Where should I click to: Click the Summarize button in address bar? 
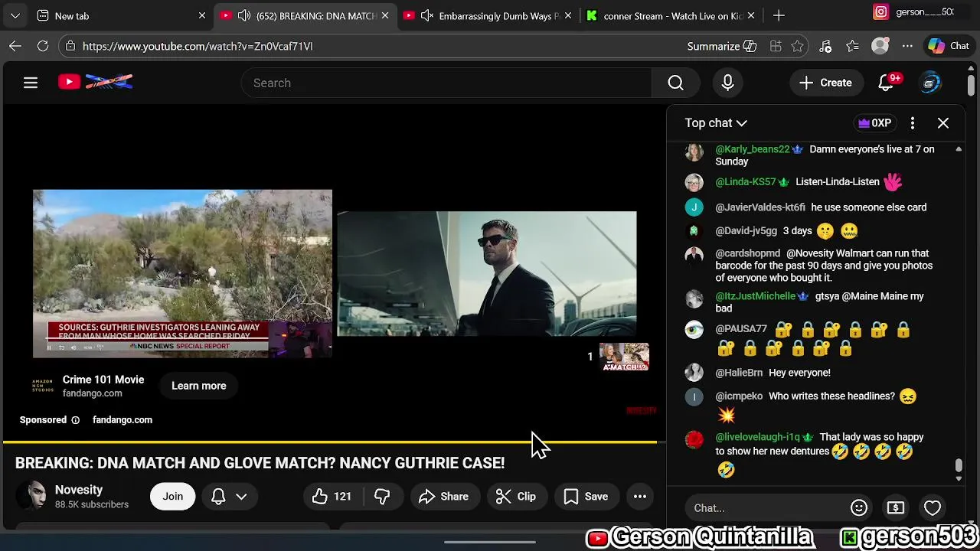(722, 46)
